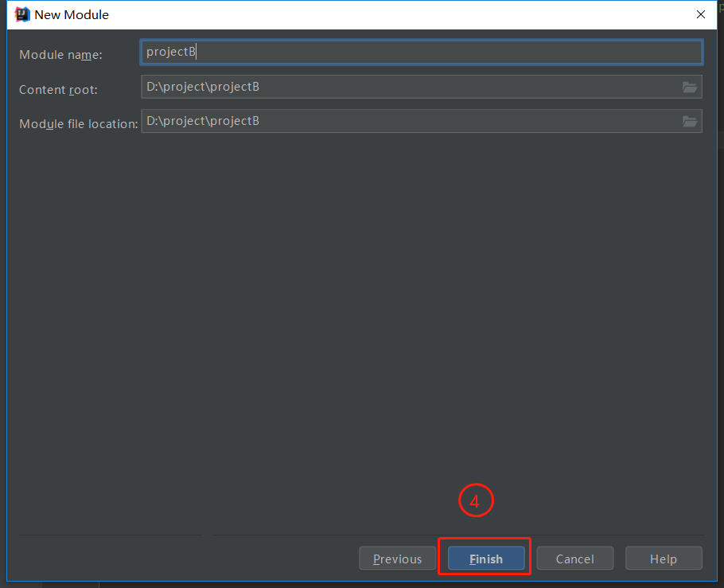This screenshot has width=724, height=588.
Task: Click the 'Module name:' label
Action: [61, 55]
